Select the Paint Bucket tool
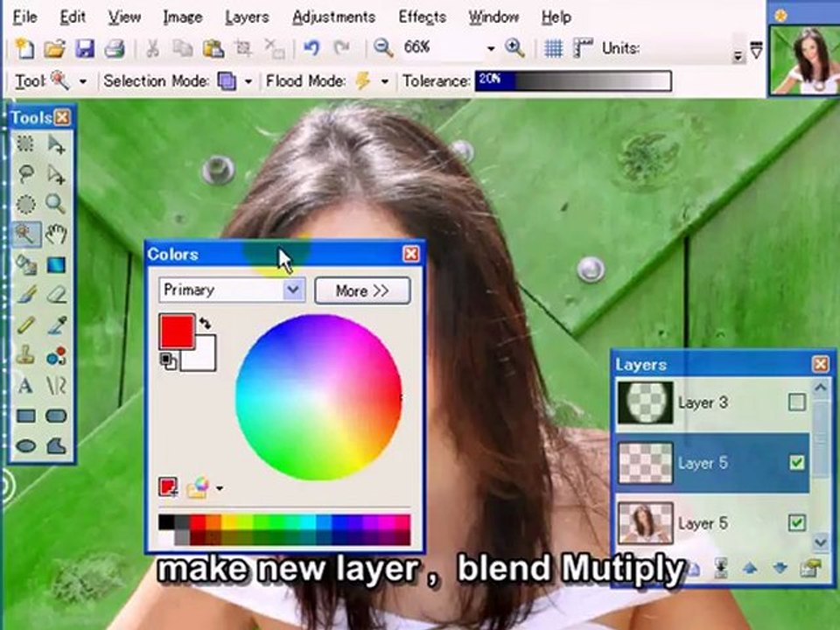 (25, 264)
